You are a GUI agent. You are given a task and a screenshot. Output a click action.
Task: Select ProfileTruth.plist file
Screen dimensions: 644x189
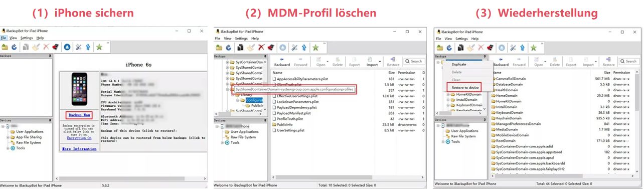click(290, 119)
